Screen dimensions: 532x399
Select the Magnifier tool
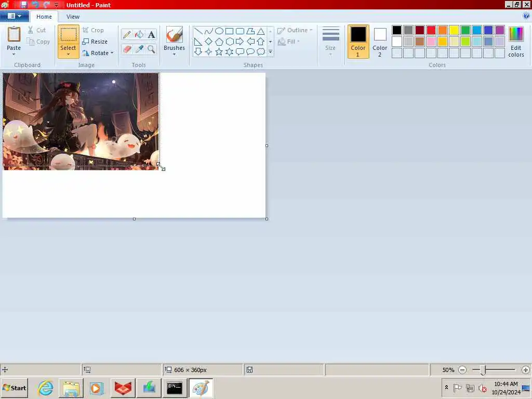151,49
